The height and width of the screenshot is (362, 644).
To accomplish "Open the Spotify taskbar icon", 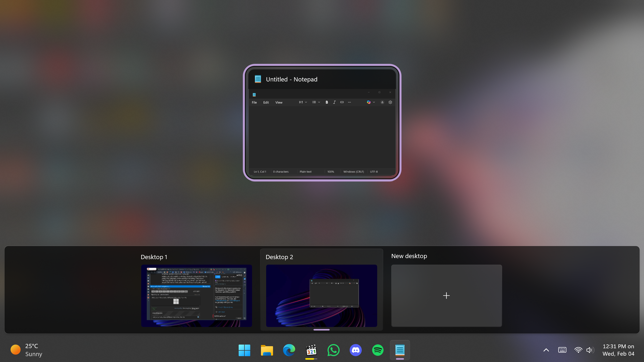I will coord(378,350).
